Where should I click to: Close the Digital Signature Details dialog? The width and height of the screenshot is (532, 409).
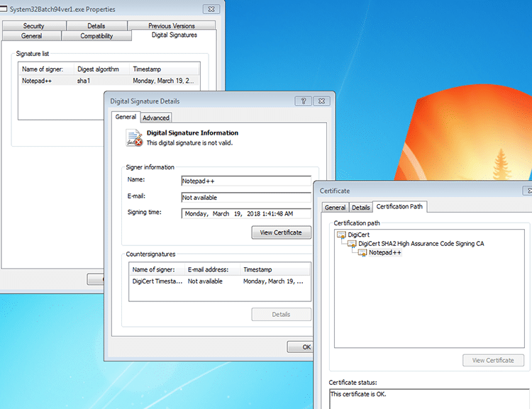point(321,101)
